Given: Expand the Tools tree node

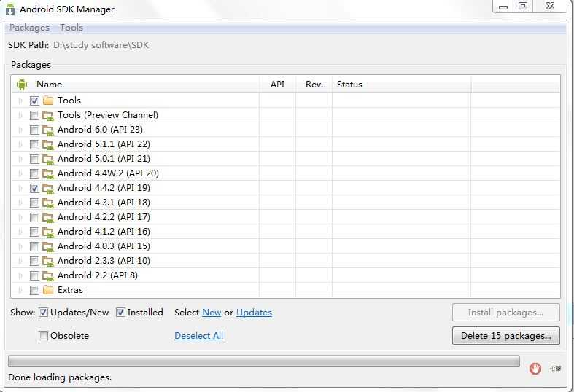Looking at the screenshot, I should click(20, 101).
